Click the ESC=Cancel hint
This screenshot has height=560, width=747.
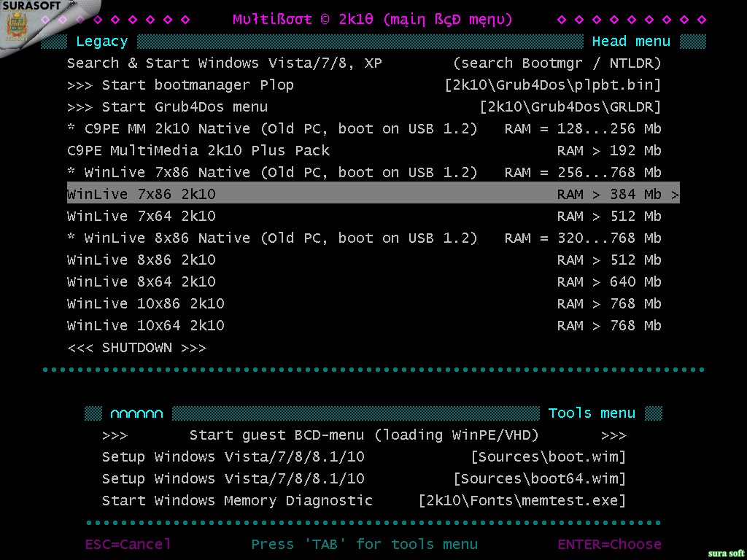(x=128, y=544)
